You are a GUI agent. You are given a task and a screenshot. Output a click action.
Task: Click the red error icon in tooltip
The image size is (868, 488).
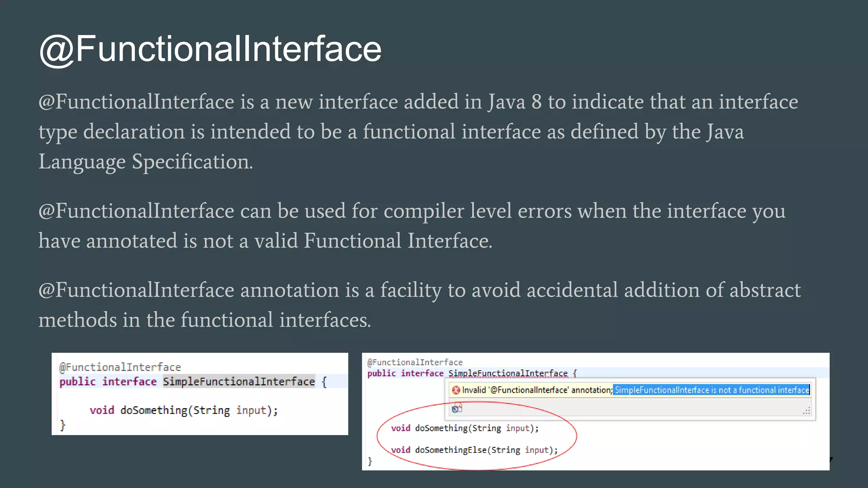coord(456,390)
